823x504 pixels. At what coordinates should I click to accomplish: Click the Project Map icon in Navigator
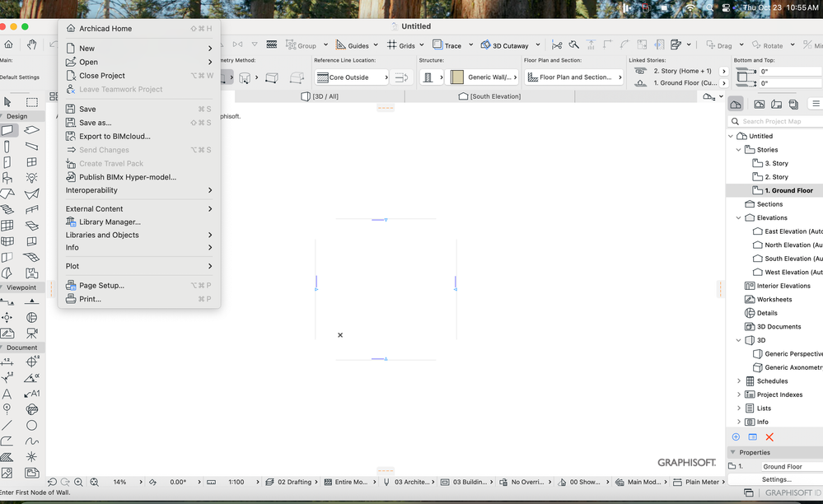pos(736,104)
